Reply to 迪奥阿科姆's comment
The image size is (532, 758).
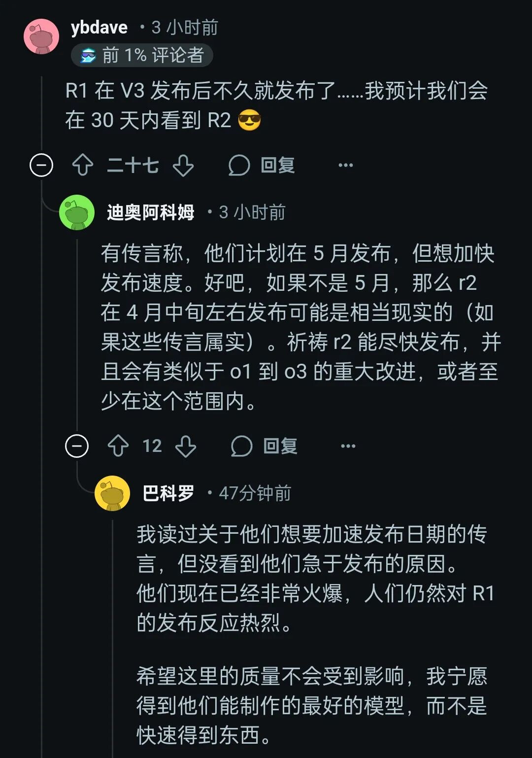(264, 446)
